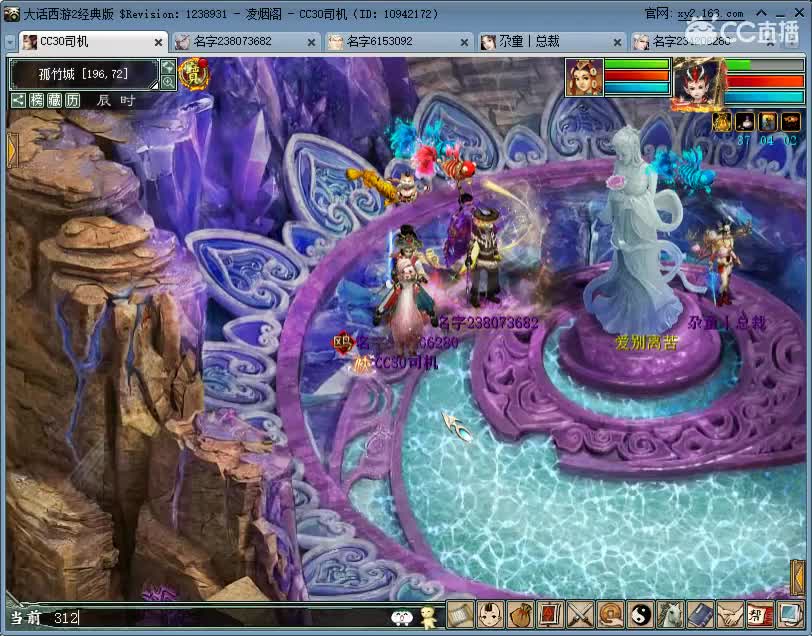Open the inventory bag icon
Screen dimensions: 812x636
pyautogui.click(x=520, y=614)
